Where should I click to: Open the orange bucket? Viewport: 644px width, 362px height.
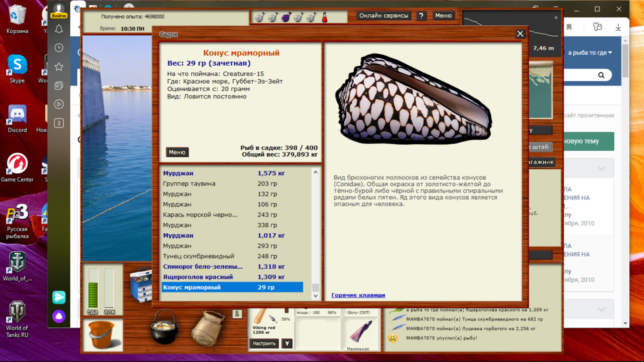pyautogui.click(x=102, y=335)
